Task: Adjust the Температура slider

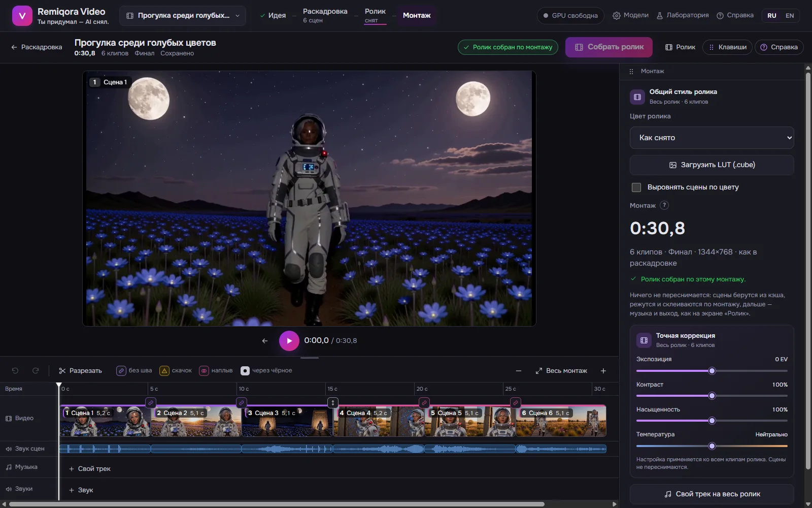Action: pos(712,446)
